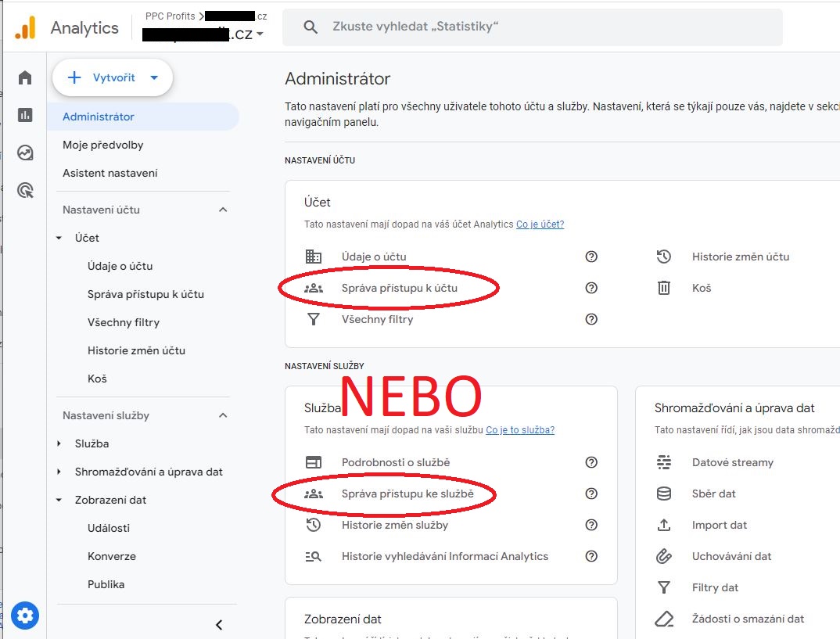Open help for Správa přístupu ke službě
Screen dimensions: 840x639
point(591,494)
